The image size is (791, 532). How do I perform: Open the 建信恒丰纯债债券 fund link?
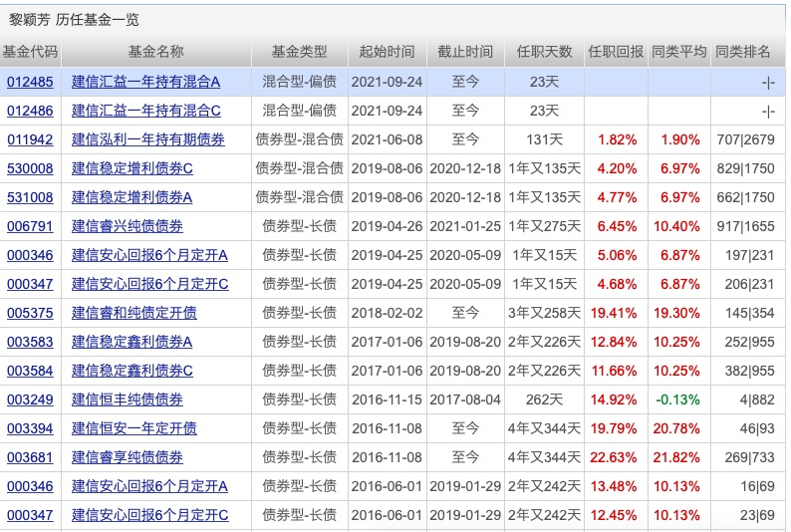[x=128, y=399]
